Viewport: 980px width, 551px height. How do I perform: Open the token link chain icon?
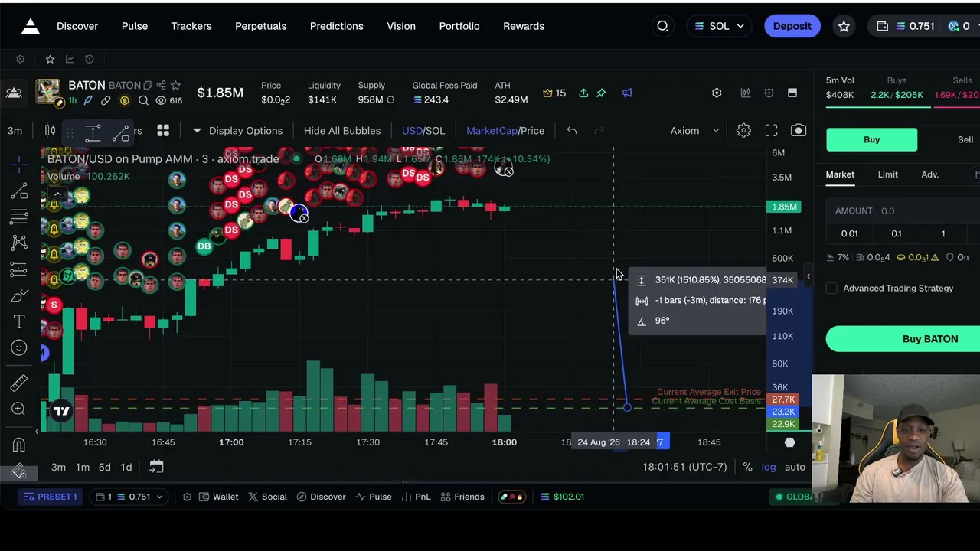(106, 100)
